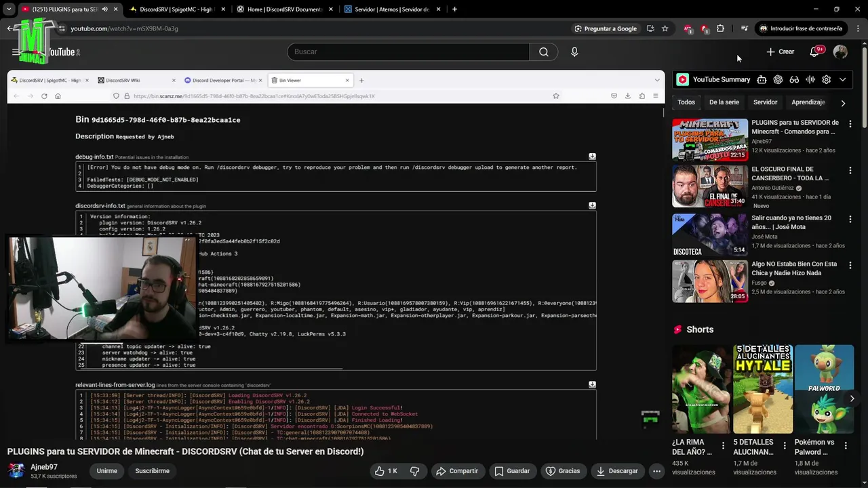This screenshot has height=488, width=868.
Task: Expand the YouTube Summary panel chevron
Action: [x=842, y=79]
